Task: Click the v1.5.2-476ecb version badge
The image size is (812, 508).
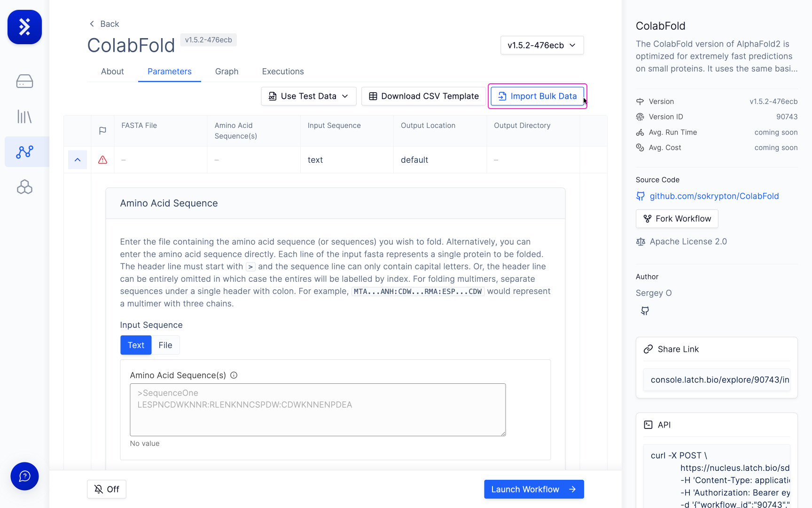Action: [x=209, y=40]
